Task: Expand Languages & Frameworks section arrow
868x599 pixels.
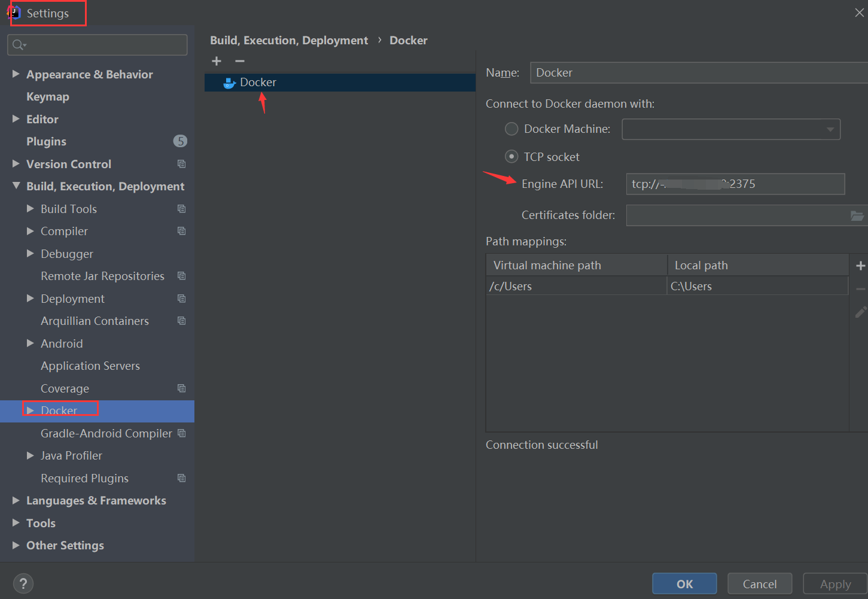Action: coord(16,500)
